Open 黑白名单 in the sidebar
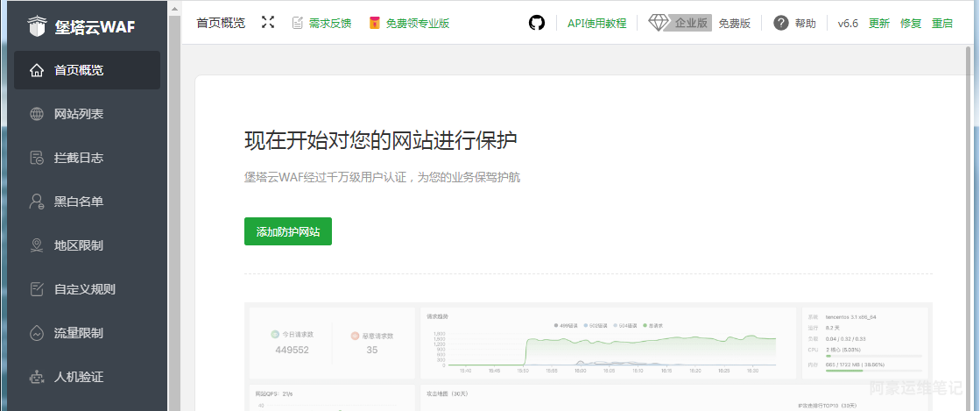Image resolution: width=980 pixels, height=411 pixels. (87, 202)
